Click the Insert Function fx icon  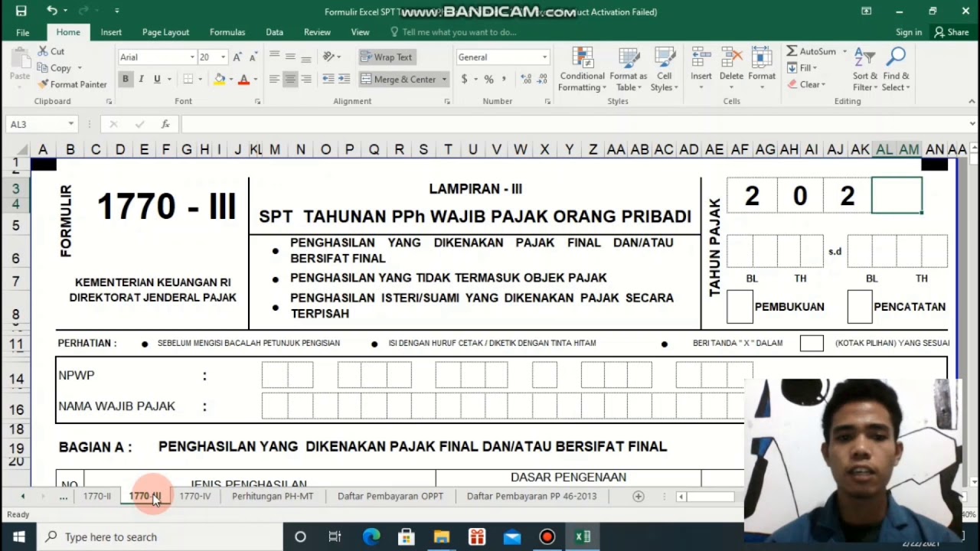[165, 124]
